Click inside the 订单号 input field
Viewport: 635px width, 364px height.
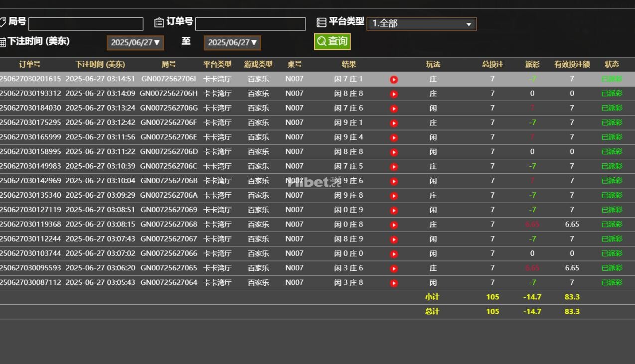(251, 23)
